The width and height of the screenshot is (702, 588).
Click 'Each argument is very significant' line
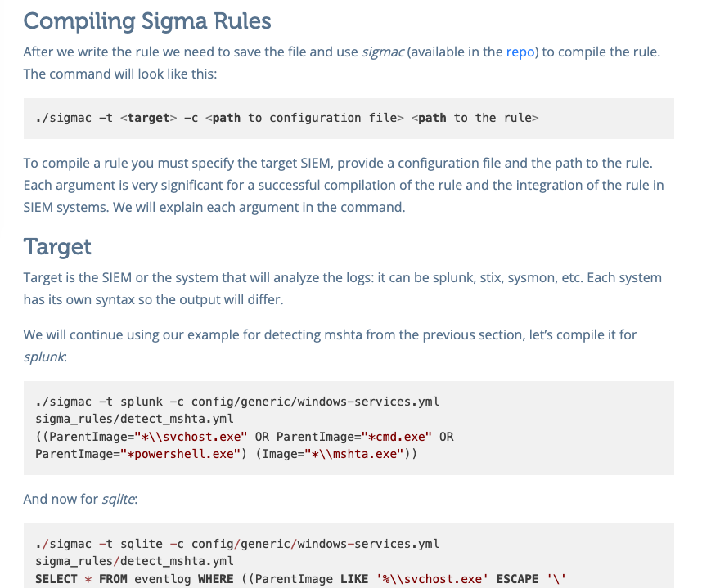[x=344, y=186]
